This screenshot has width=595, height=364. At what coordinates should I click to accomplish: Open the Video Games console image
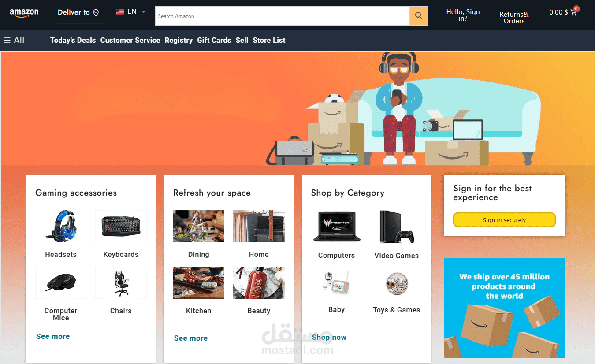(396, 227)
